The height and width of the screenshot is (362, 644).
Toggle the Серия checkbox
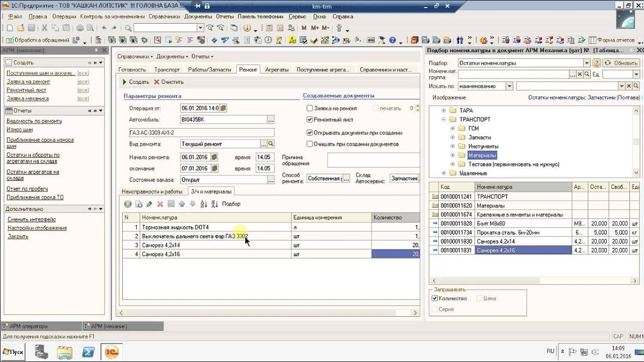tap(435, 309)
